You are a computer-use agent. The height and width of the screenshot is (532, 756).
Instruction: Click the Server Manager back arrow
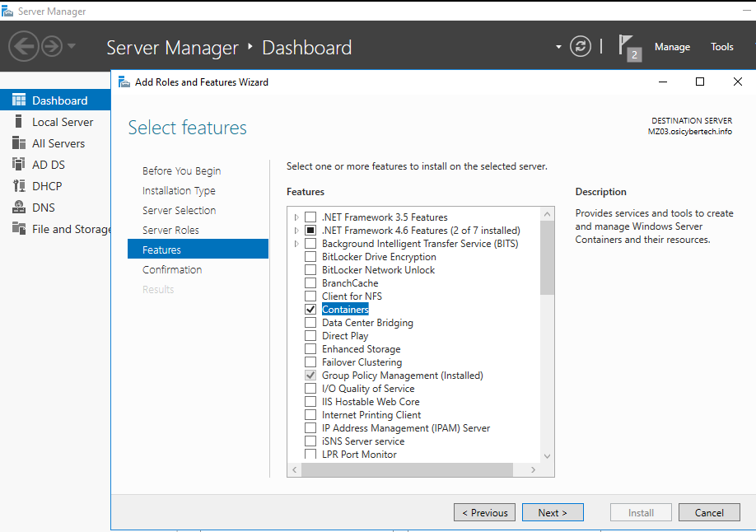(23, 47)
